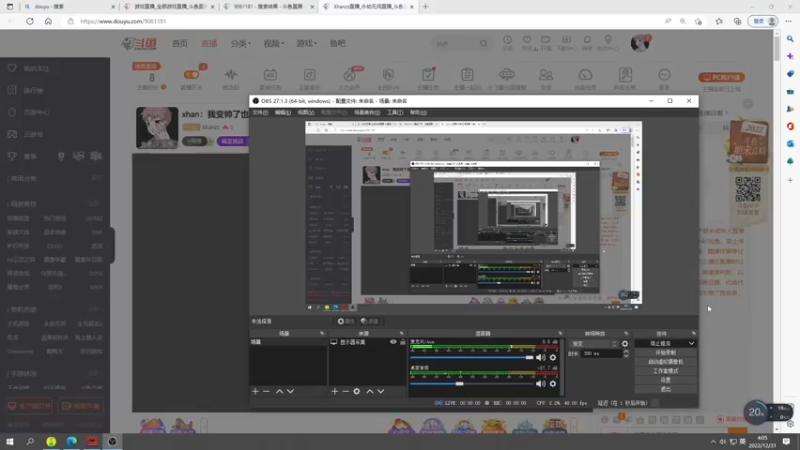Viewport: 800px width, 450px height.
Task: Click Exit in OBS controls panel
Action: pyautogui.click(x=665, y=389)
